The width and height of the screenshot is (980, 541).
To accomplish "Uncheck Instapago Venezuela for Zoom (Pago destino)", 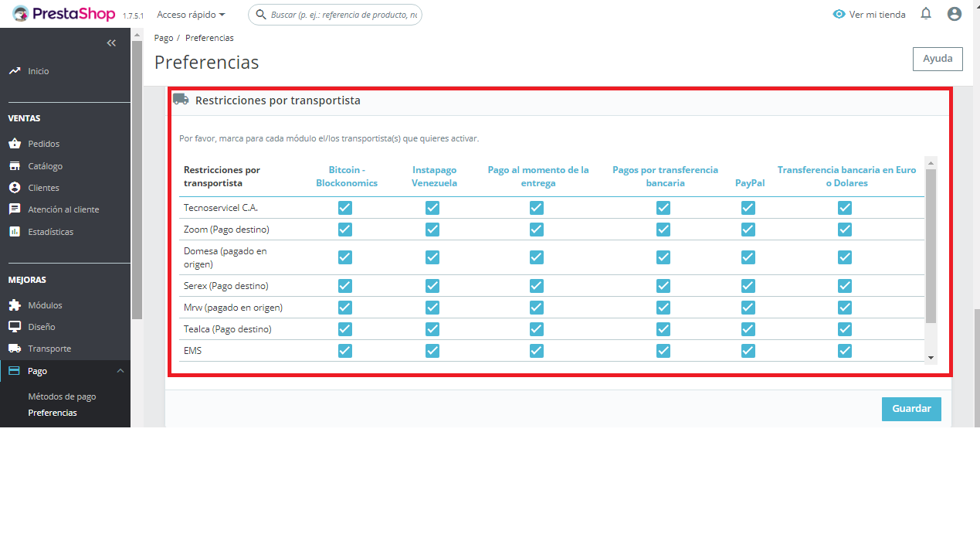I will (x=432, y=230).
